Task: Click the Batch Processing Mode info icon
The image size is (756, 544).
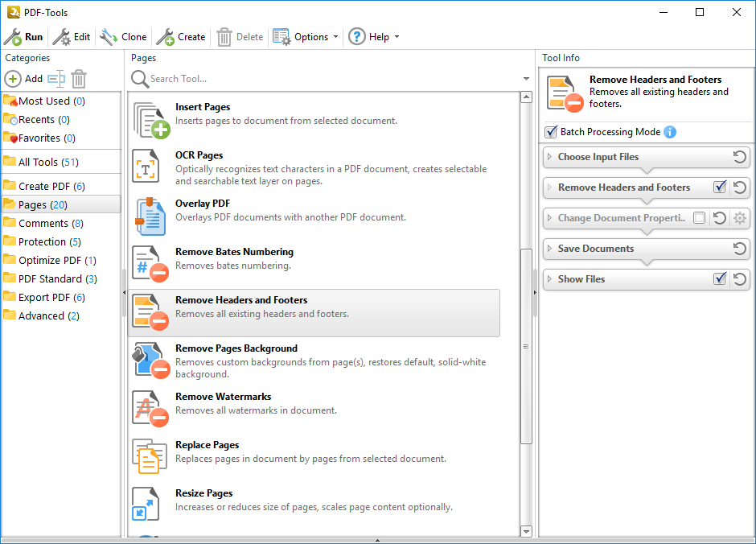Action: (670, 132)
